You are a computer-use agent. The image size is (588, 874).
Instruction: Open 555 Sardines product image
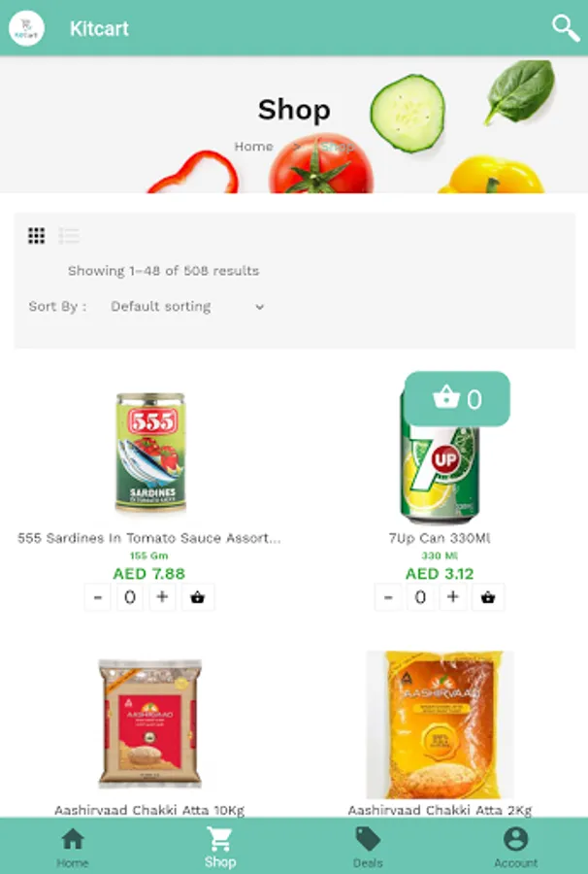[x=150, y=452]
